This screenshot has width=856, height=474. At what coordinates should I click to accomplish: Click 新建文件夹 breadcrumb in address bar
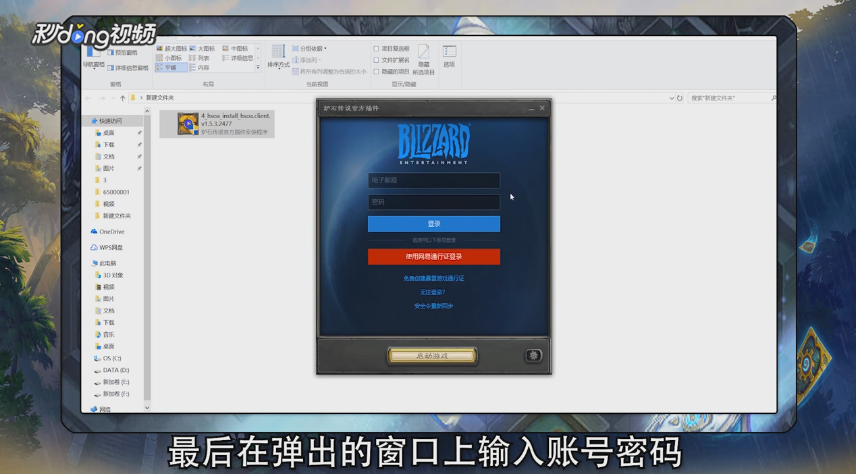[160, 98]
